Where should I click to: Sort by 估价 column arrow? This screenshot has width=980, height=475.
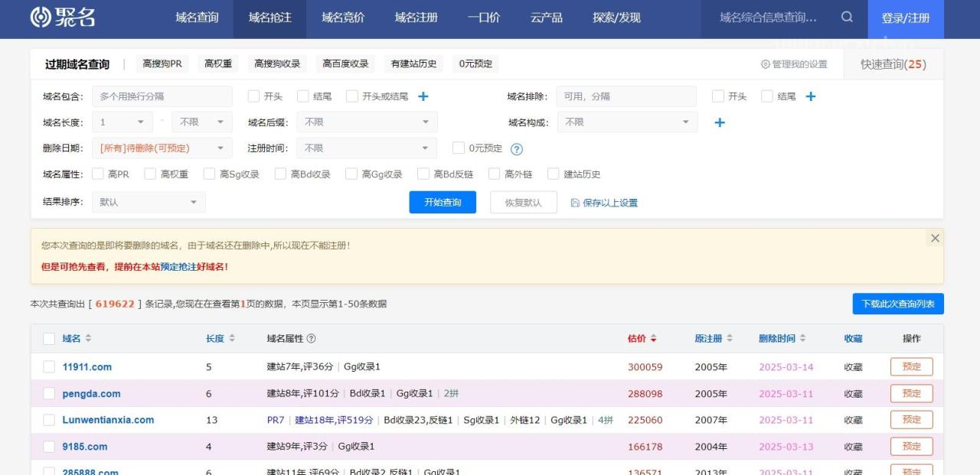click(653, 338)
